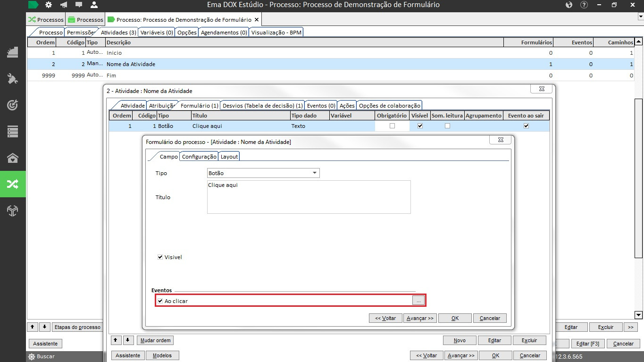Click the Etapas do processo button
644x362 pixels.
point(77,327)
